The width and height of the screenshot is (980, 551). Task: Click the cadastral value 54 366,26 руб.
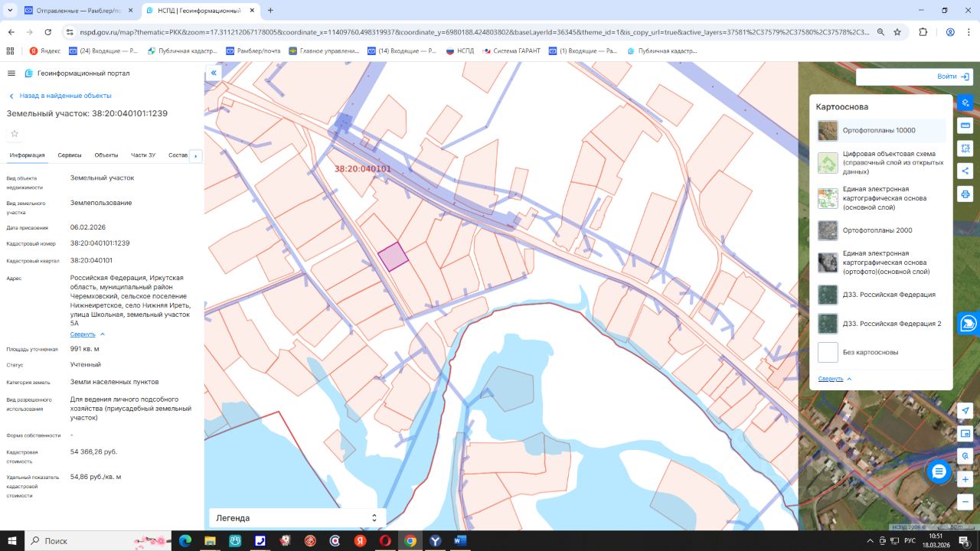(x=93, y=452)
